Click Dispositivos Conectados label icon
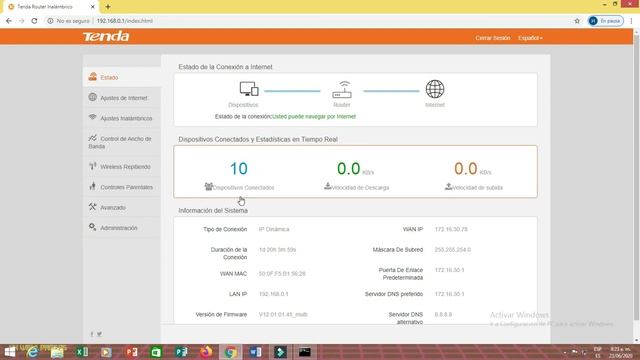The height and width of the screenshot is (360, 640). coord(209,187)
